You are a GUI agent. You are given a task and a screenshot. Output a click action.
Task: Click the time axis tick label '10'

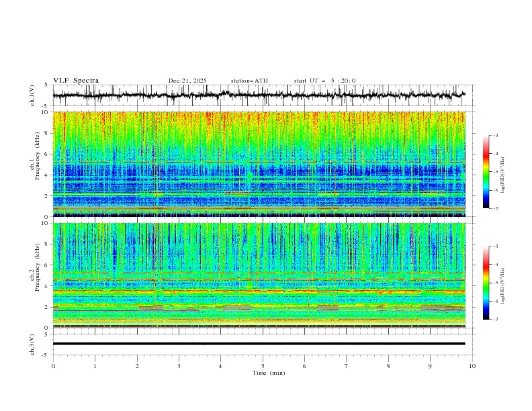(x=472, y=366)
